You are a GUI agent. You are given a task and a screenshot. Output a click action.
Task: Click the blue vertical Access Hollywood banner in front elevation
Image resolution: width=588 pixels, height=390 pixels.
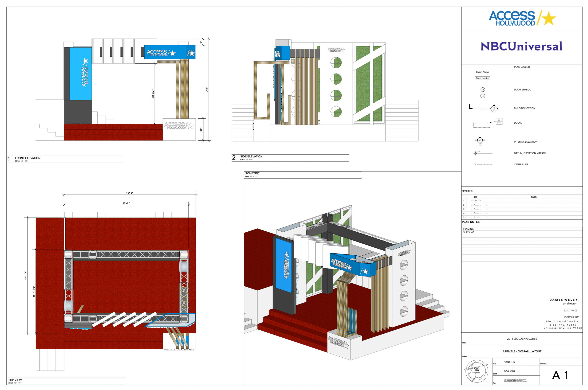[80, 74]
